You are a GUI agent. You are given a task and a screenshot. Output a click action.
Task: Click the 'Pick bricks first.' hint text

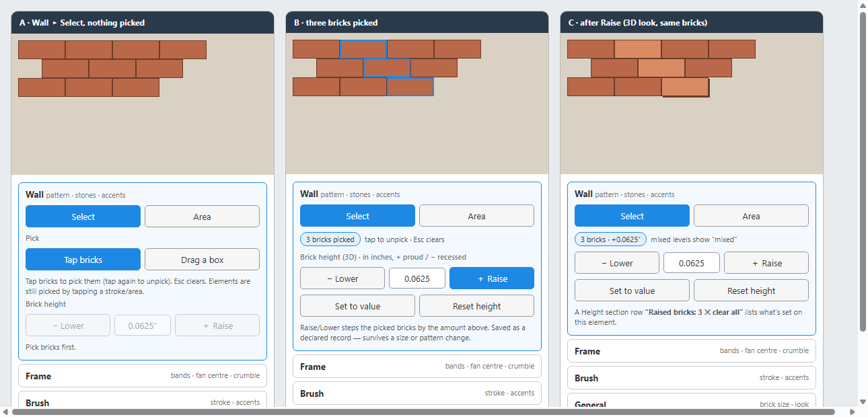click(50, 347)
